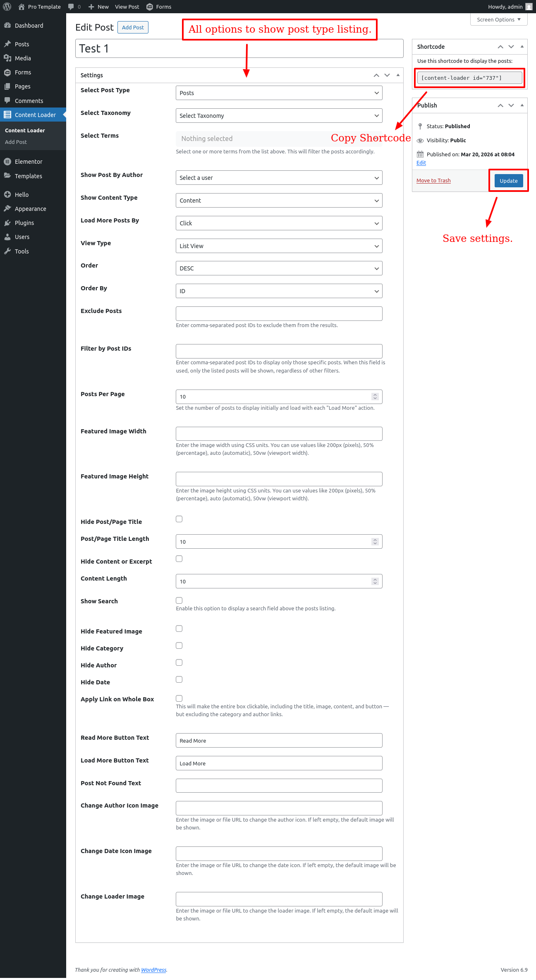
Task: Enable the Hide Post/Page Title checkbox
Action: [x=179, y=519]
